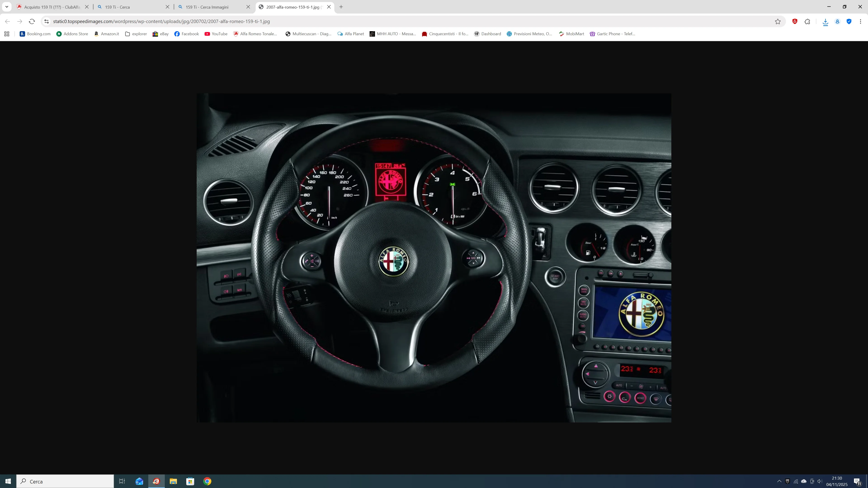Go back with the back arrow
Image resolution: width=868 pixels, height=488 pixels.
pos(7,21)
